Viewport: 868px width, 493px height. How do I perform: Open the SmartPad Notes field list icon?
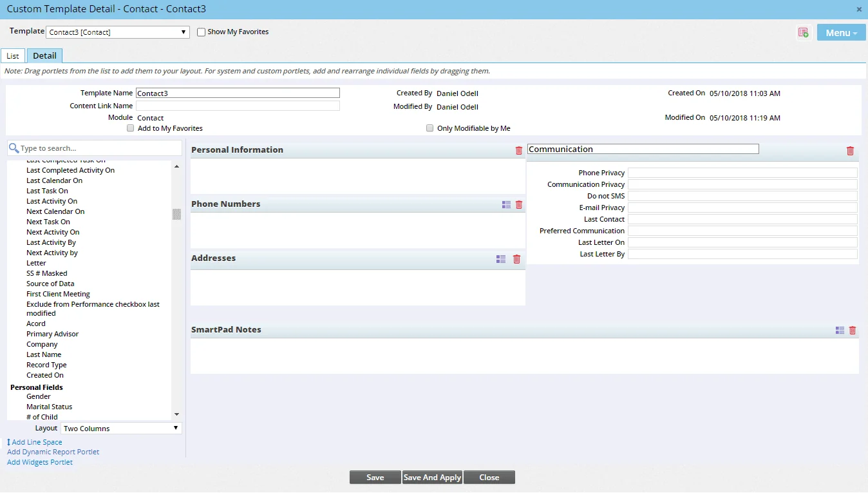tap(839, 330)
